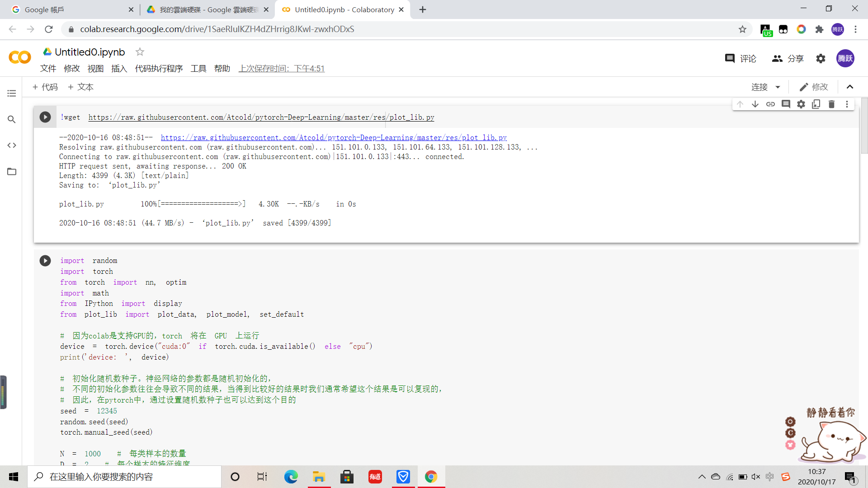Click the Windows taskbar search box
Viewport: 868px width, 488px height.
click(x=124, y=477)
